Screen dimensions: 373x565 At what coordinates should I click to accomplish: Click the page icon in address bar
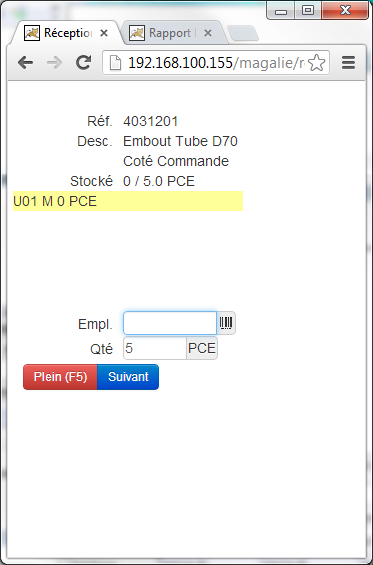115,63
